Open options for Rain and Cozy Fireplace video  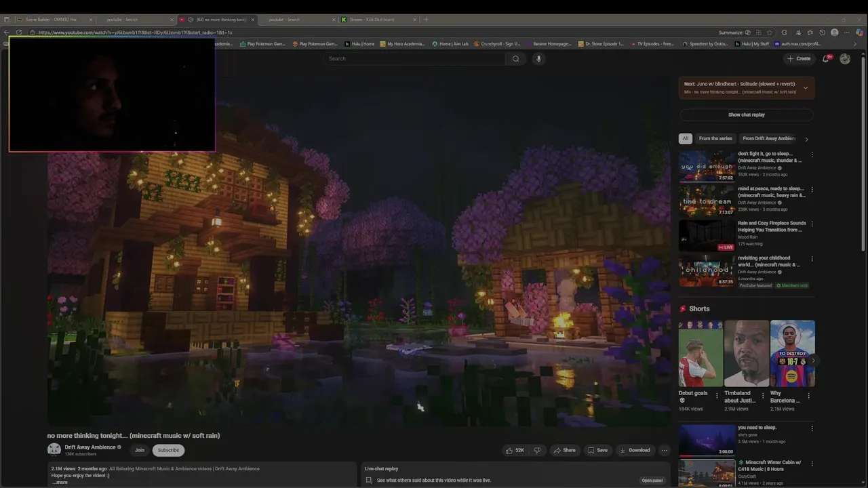click(x=812, y=224)
